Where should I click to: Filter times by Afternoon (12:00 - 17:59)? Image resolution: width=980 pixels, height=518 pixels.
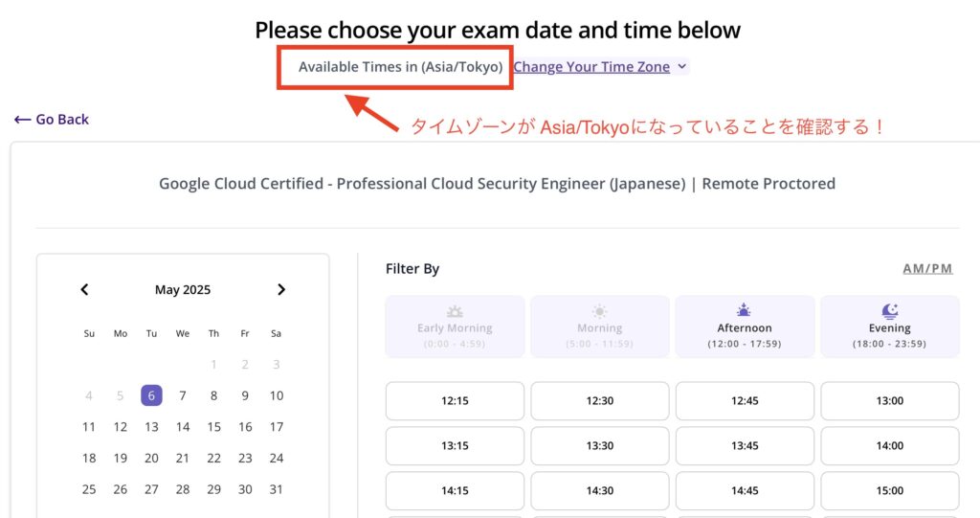(x=745, y=327)
